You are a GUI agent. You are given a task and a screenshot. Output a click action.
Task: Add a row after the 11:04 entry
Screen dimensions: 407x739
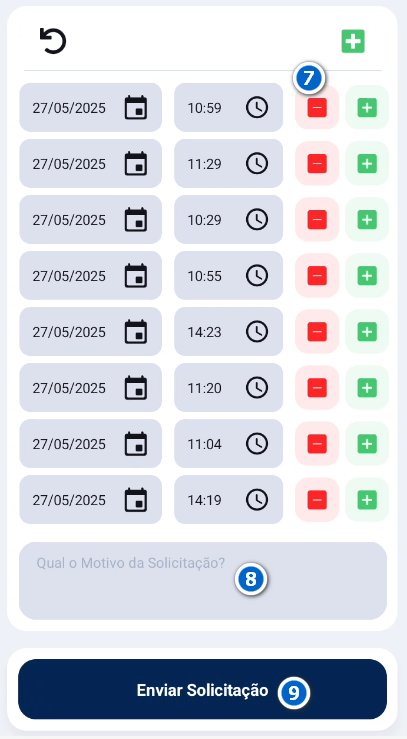coord(367,443)
